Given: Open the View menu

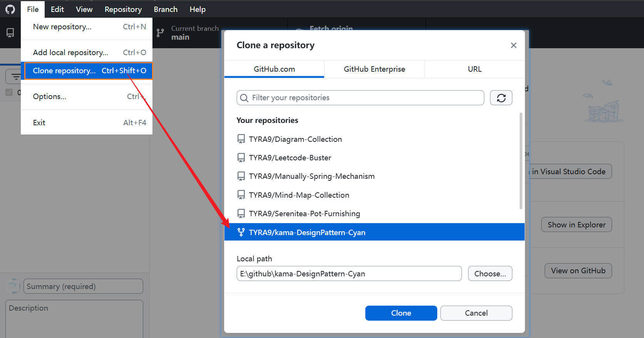Looking at the screenshot, I should pyautogui.click(x=84, y=9).
